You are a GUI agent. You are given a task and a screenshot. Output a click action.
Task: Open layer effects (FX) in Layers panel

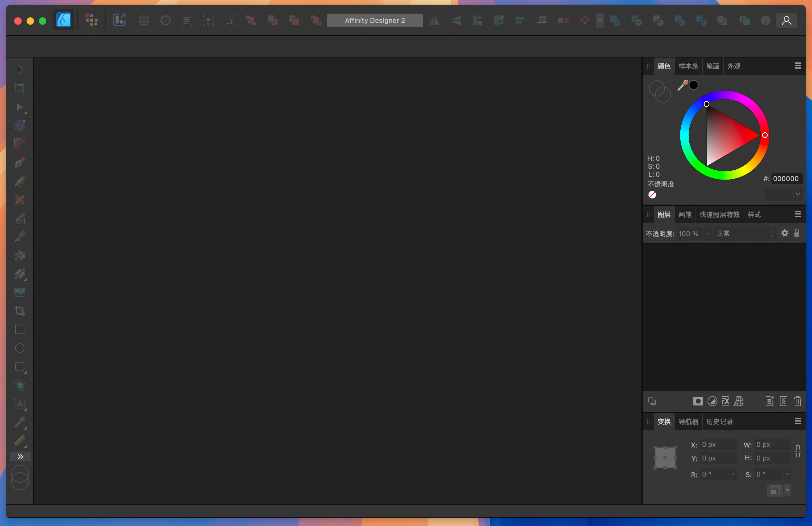[x=725, y=401]
